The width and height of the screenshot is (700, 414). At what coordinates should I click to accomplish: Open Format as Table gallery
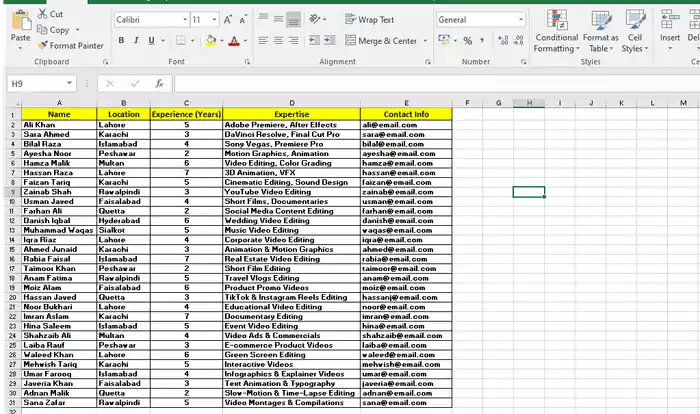(x=600, y=31)
